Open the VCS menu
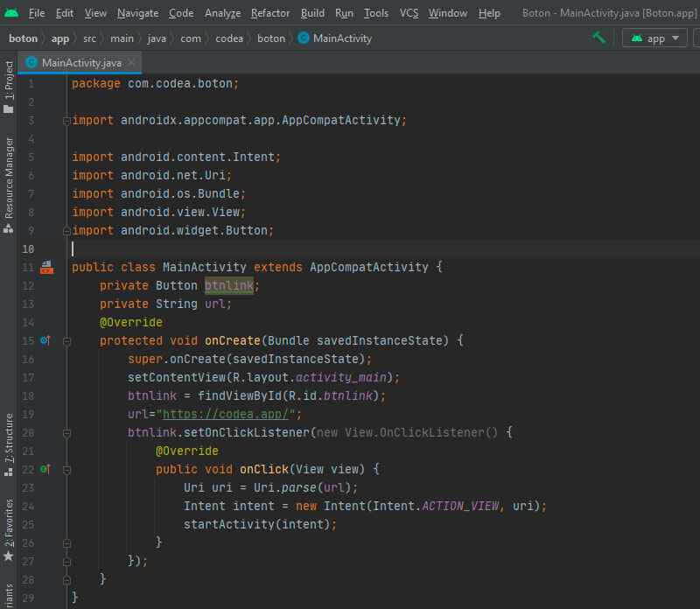700x609 pixels. (409, 13)
